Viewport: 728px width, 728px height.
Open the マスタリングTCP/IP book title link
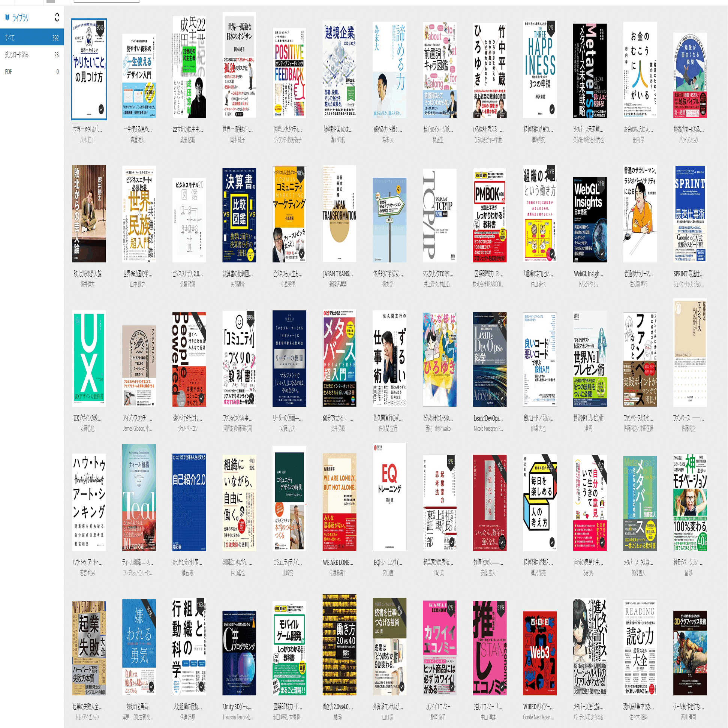tap(438, 274)
